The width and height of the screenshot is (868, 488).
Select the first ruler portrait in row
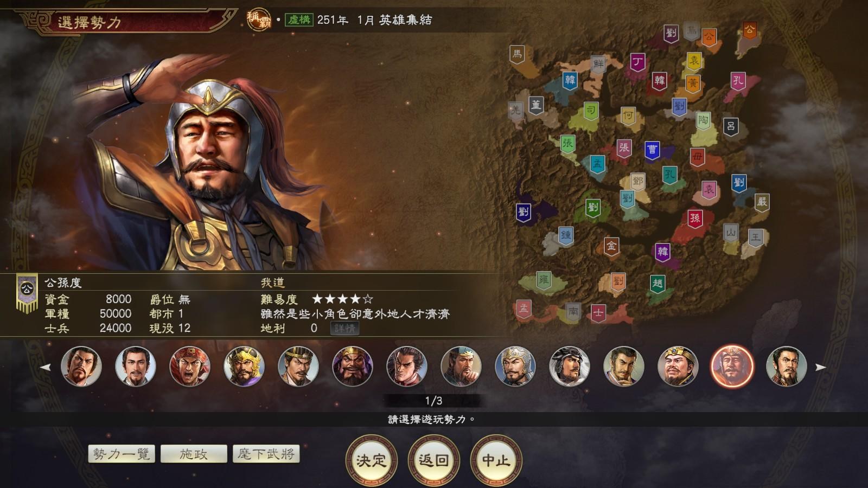tap(81, 367)
